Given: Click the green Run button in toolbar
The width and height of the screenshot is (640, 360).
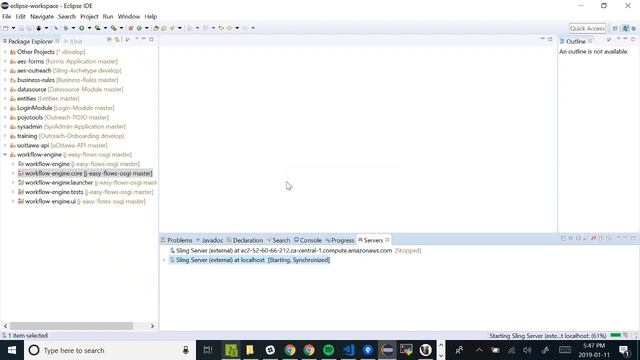Looking at the screenshot, I should (82, 28).
